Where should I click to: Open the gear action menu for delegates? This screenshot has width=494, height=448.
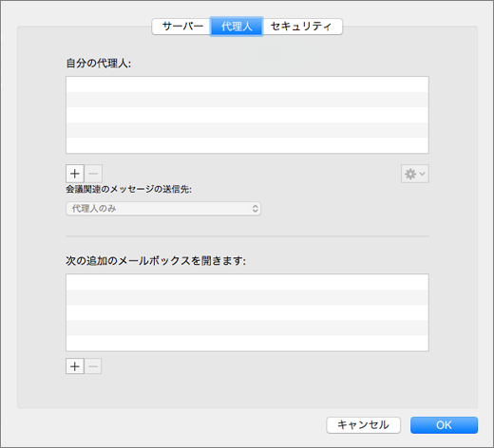coord(415,174)
